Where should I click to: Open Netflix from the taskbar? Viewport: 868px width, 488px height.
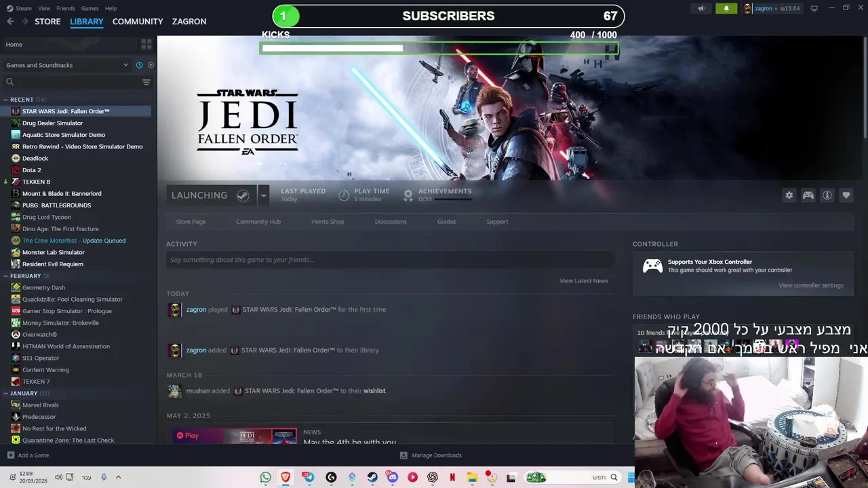click(452, 477)
